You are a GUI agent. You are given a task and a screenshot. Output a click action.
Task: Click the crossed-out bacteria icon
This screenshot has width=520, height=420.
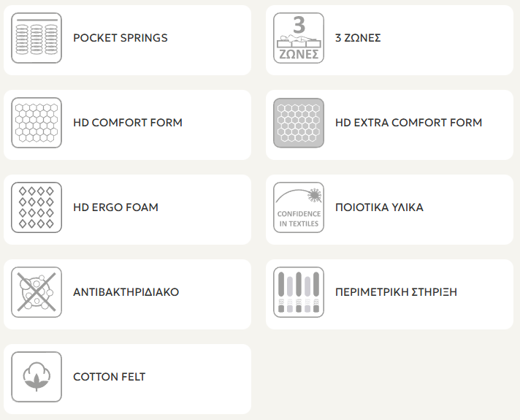coord(37,292)
